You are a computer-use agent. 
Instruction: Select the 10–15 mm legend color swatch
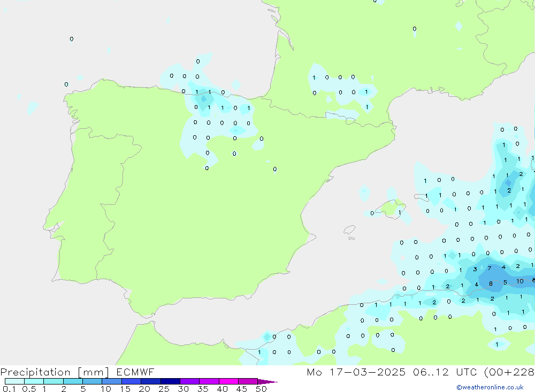click(112, 381)
